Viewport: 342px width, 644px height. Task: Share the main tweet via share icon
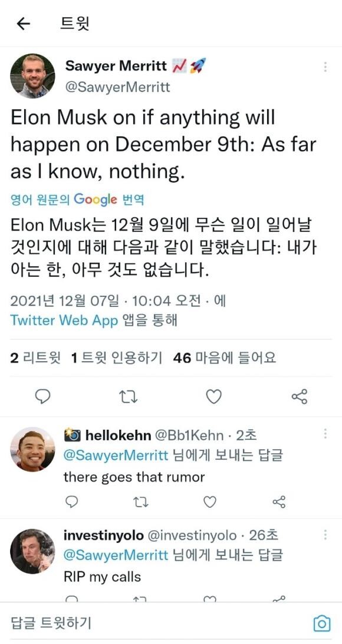point(300,396)
